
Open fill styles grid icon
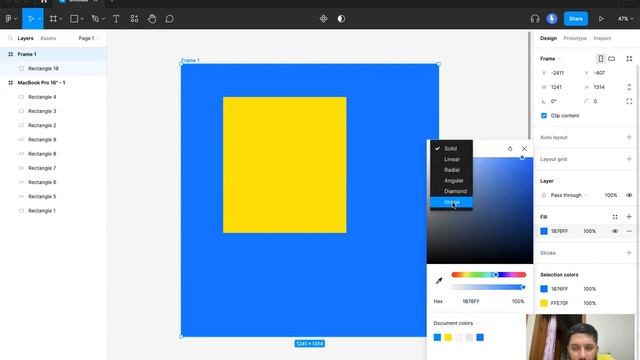pos(615,217)
